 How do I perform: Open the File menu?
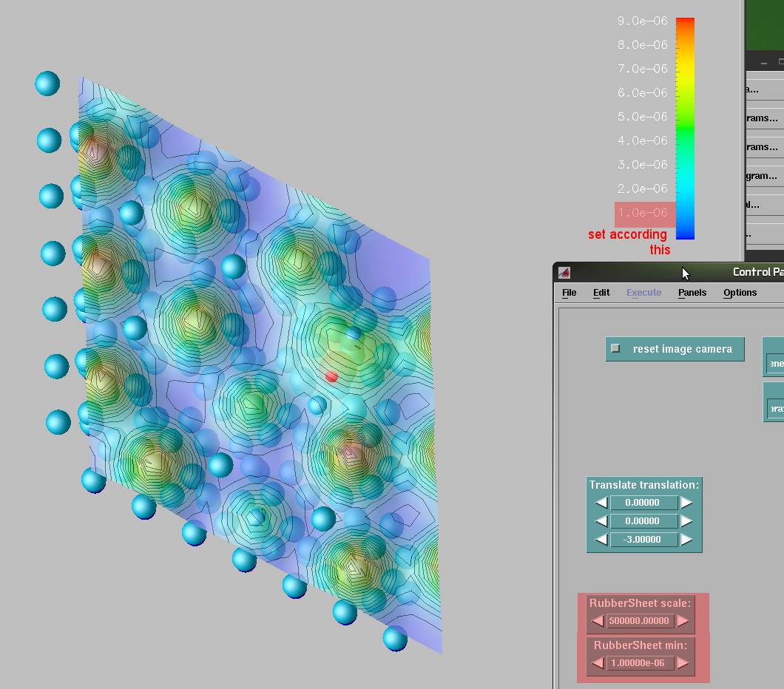pos(569,293)
